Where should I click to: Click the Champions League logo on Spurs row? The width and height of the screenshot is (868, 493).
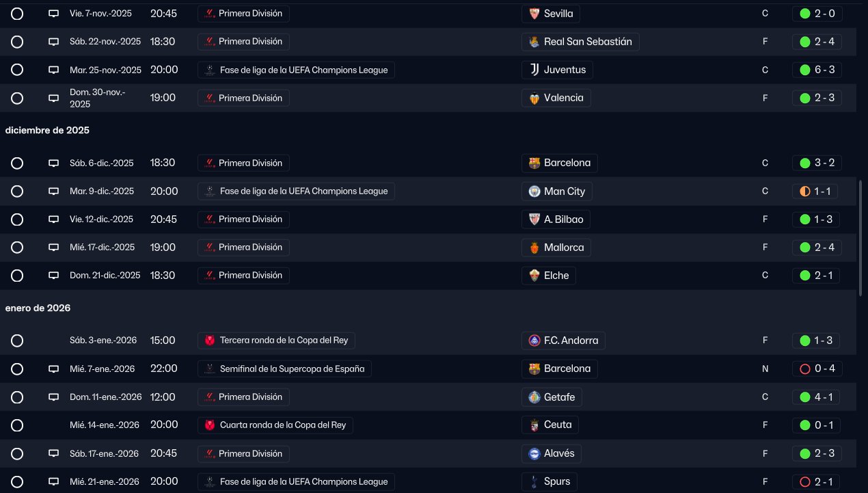tap(210, 481)
